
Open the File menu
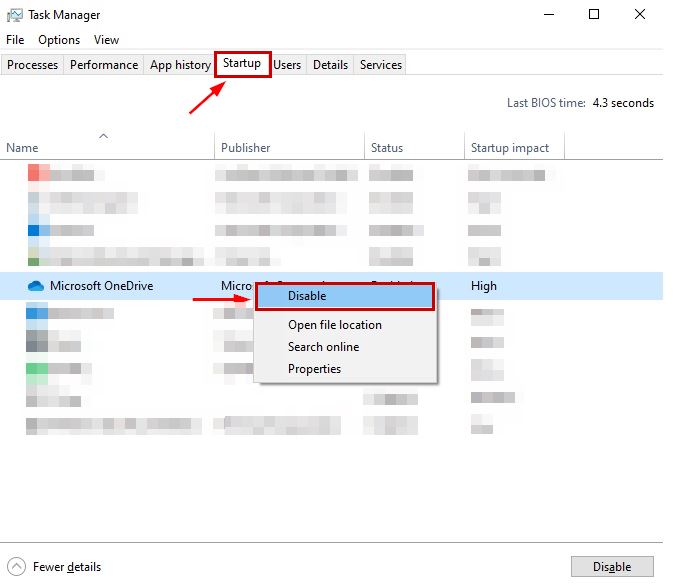[15, 40]
